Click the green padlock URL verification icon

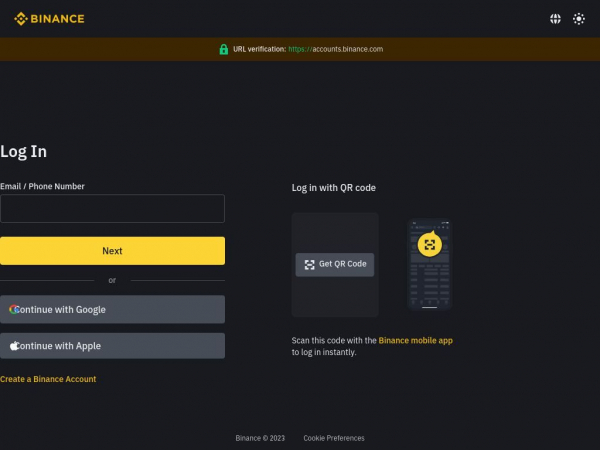click(x=224, y=49)
